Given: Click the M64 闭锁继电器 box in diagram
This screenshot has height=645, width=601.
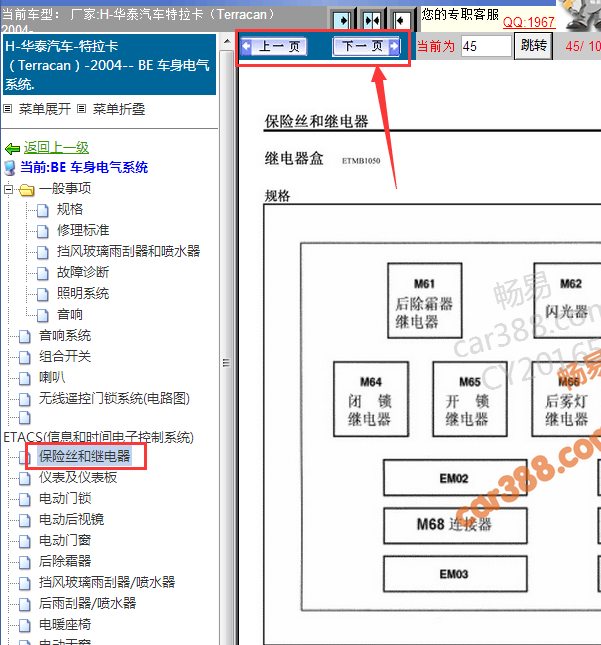Looking at the screenshot, I should 371,399.
